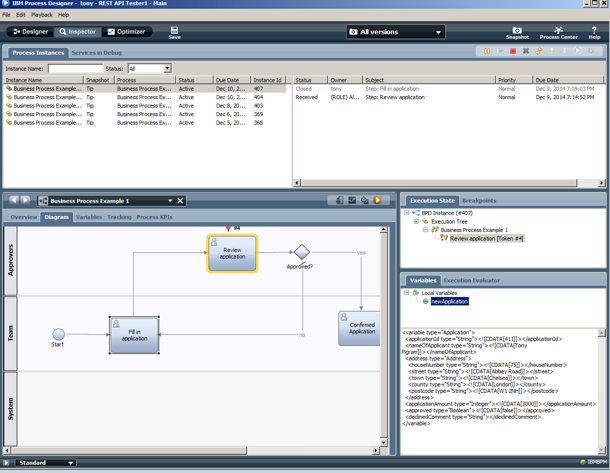
Task: Sort by Due Date column in instances
Action: point(232,80)
